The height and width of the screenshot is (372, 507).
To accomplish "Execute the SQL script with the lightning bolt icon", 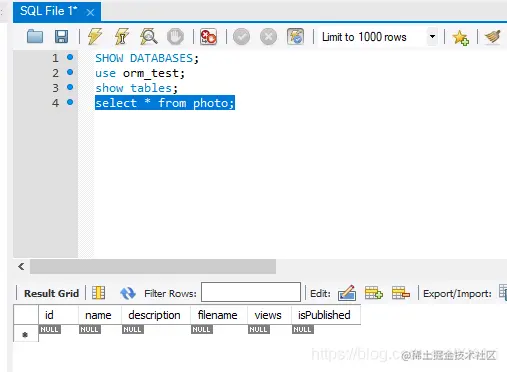I will (95, 36).
